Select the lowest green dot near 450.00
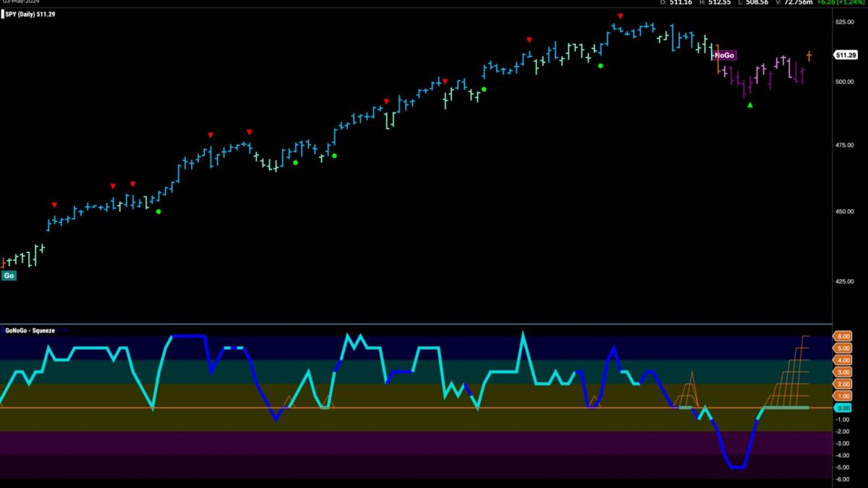 click(x=158, y=211)
